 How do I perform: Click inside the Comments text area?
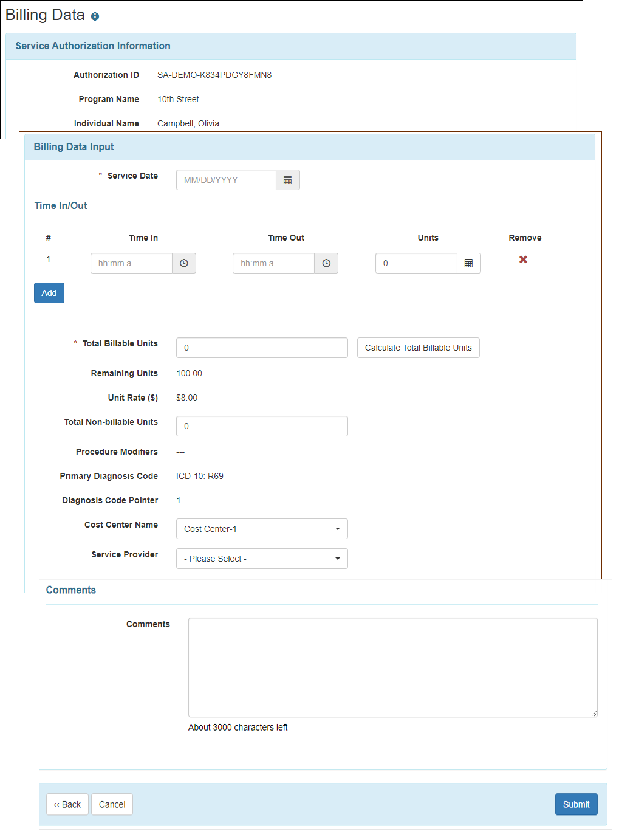(x=392, y=667)
